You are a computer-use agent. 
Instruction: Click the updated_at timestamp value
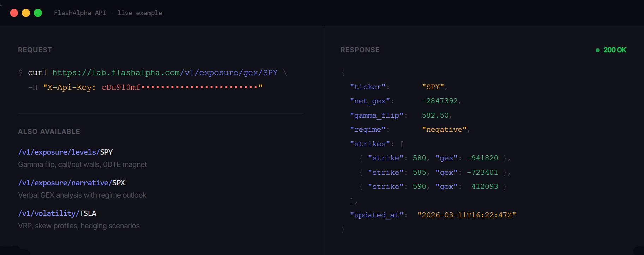pos(467,215)
